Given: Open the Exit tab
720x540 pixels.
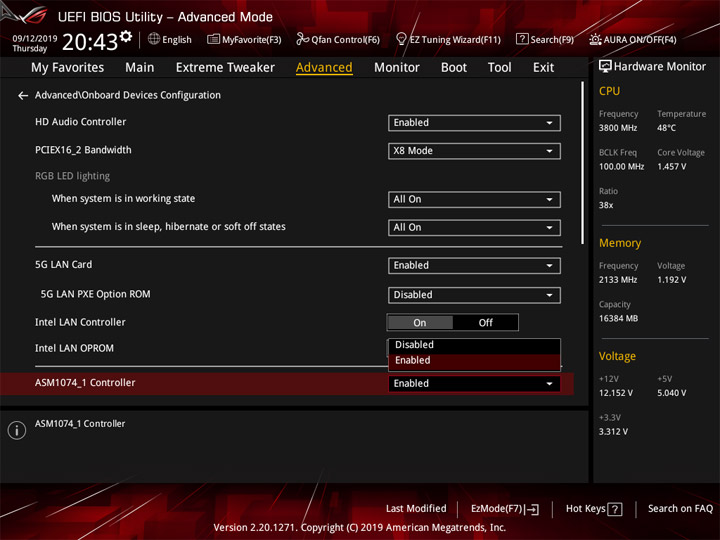Looking at the screenshot, I should (x=543, y=68).
